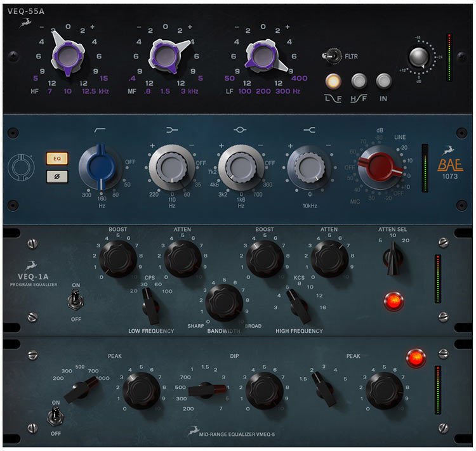Click the 1073 10kHz high shelf knob
The height and width of the screenshot is (451, 476).
(x=310, y=167)
